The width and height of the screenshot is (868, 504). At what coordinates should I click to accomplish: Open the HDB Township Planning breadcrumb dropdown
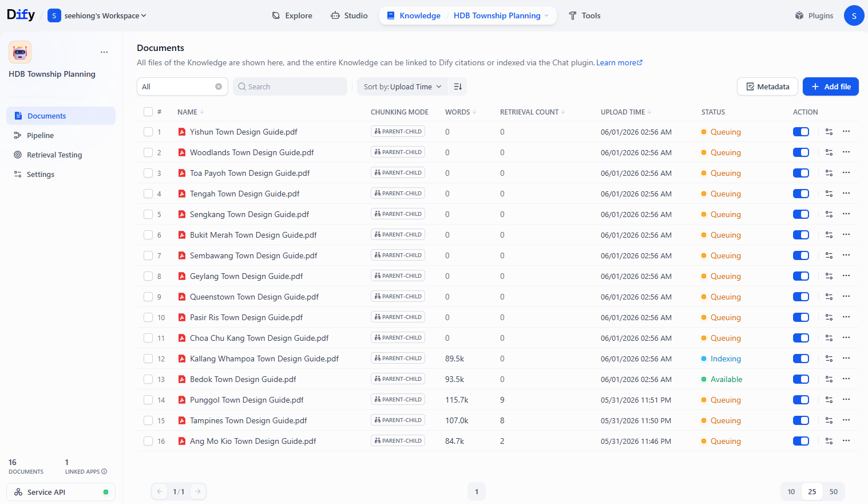(x=501, y=15)
